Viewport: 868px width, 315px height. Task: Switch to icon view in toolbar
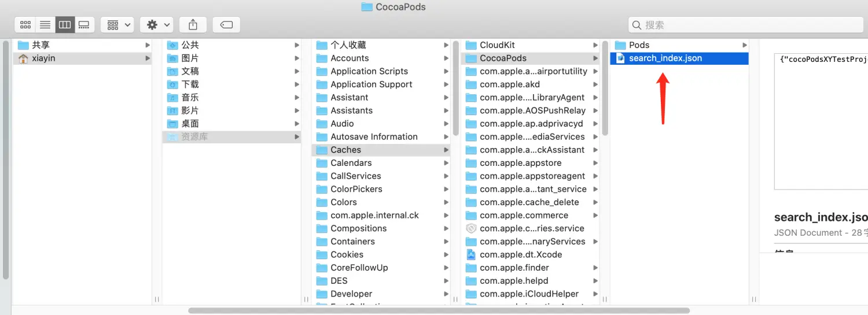click(x=25, y=25)
